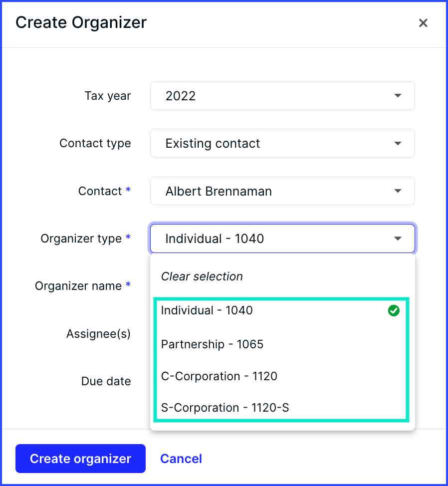Click the Contact field dropdown arrow
Screen dimensions: 448x486
point(398,191)
